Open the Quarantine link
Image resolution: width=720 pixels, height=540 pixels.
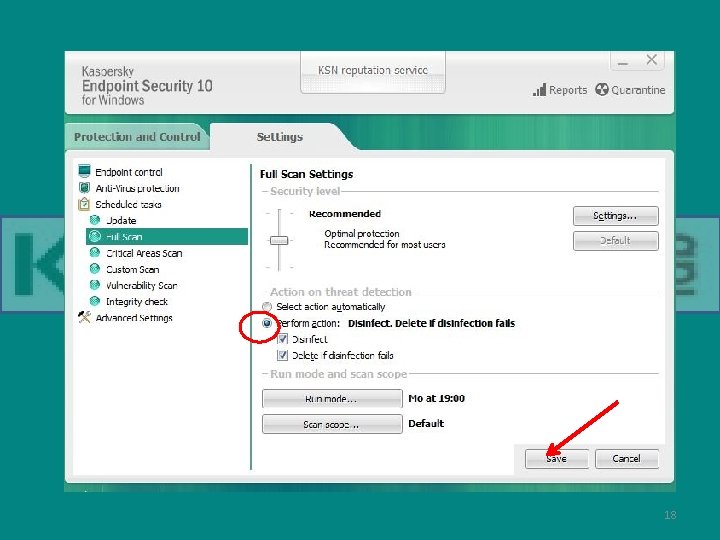638,90
